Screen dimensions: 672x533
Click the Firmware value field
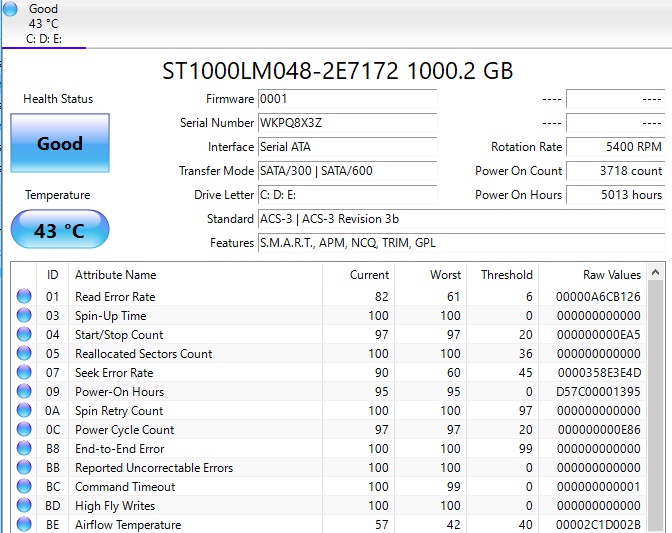tap(347, 99)
